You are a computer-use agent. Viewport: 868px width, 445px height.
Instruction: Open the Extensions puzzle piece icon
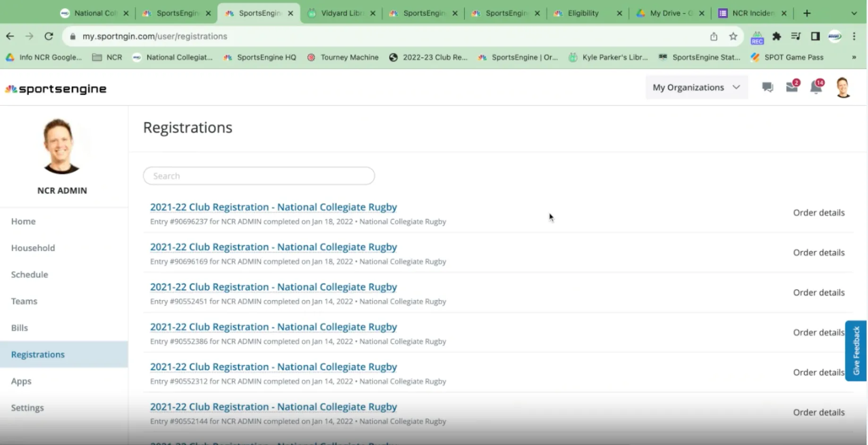pyautogui.click(x=776, y=36)
